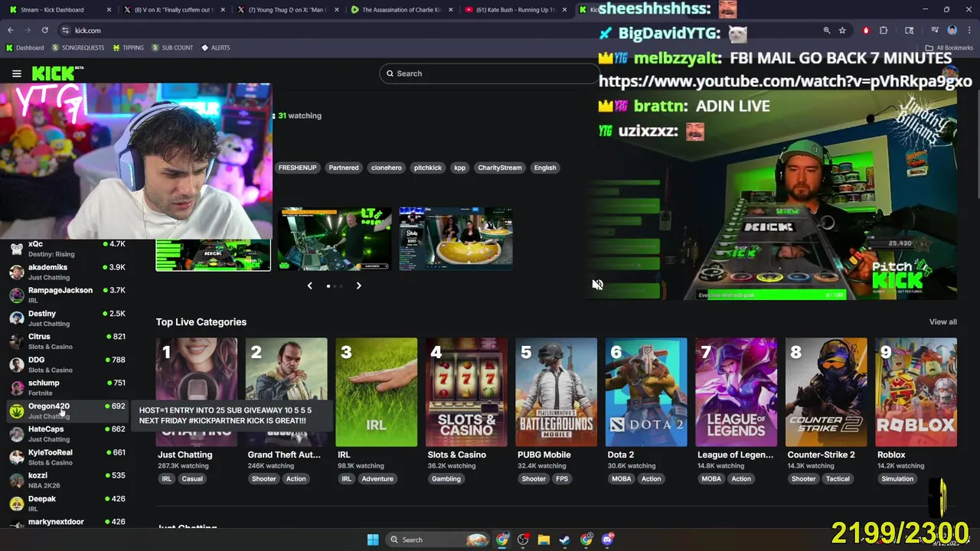Open the PUBG Mobile category card
This screenshot has width=980, height=551.
pos(556,392)
